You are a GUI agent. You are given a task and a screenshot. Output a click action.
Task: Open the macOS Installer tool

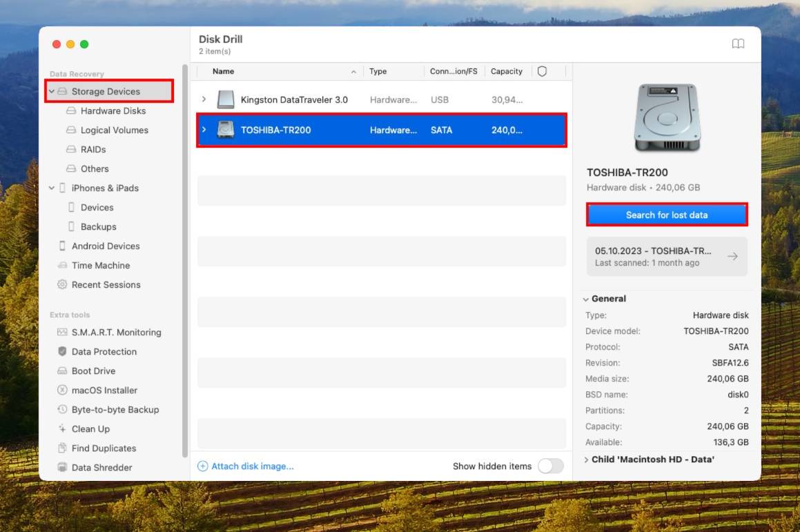pos(104,390)
